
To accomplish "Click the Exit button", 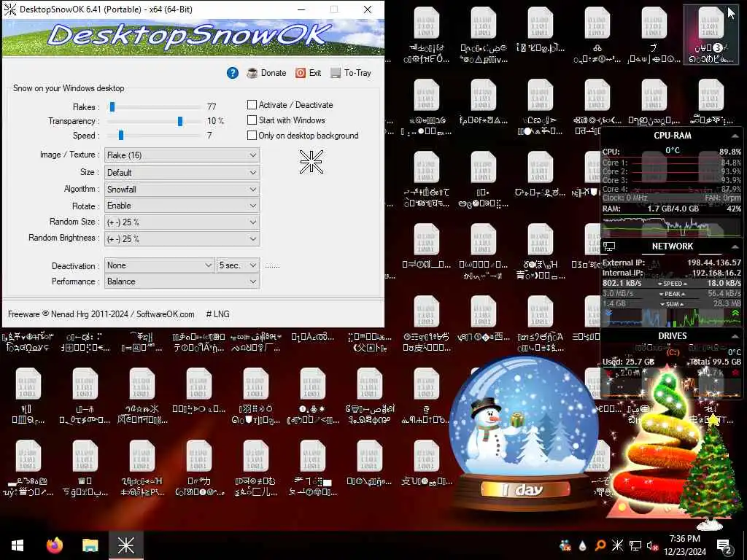I will coord(309,73).
